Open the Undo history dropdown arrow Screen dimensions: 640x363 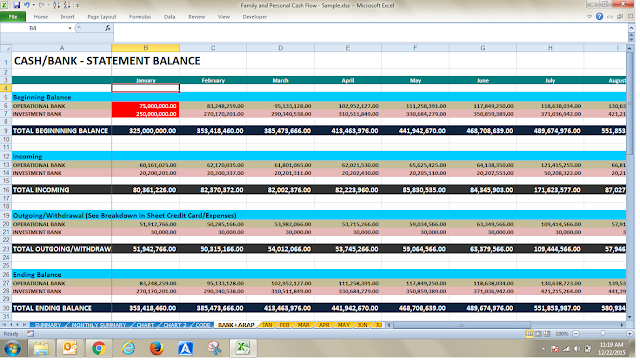coord(33,6)
